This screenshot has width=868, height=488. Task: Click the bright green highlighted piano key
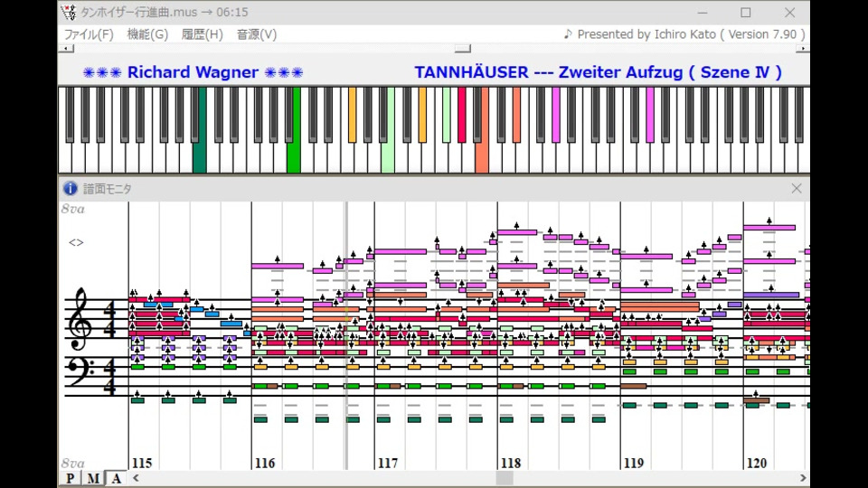294,157
